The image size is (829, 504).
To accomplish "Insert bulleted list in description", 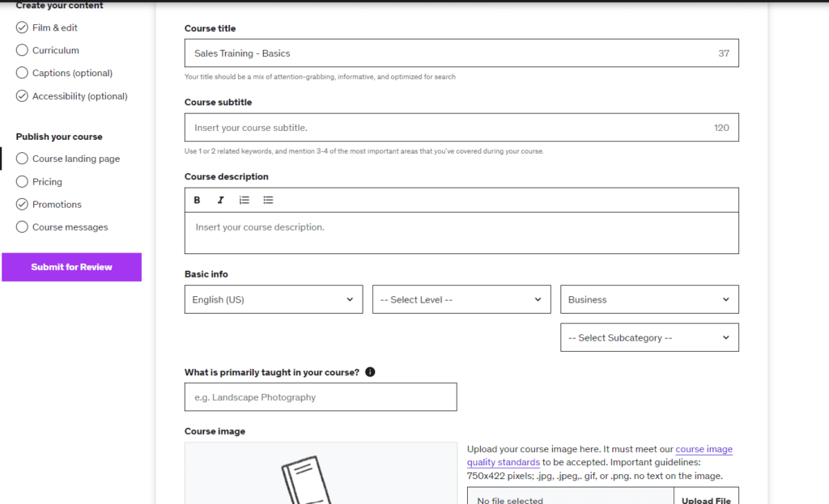I will (x=268, y=201).
